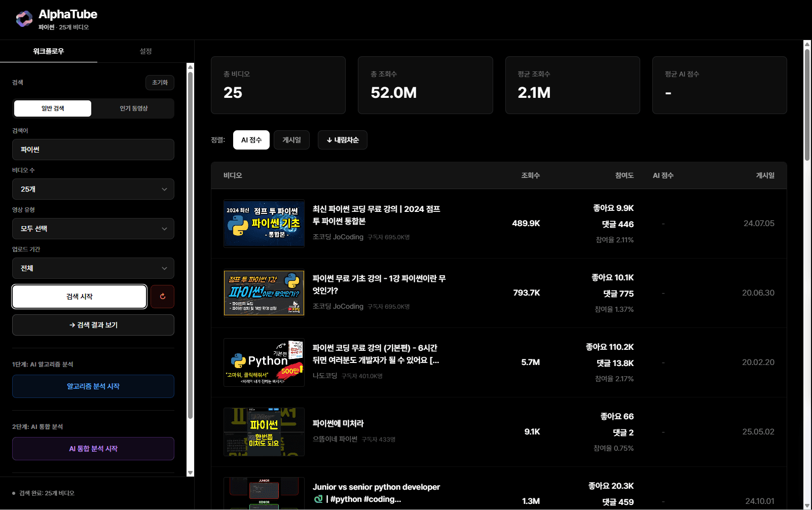Start search with 검색 시작 button
The image size is (812, 510).
click(80, 297)
